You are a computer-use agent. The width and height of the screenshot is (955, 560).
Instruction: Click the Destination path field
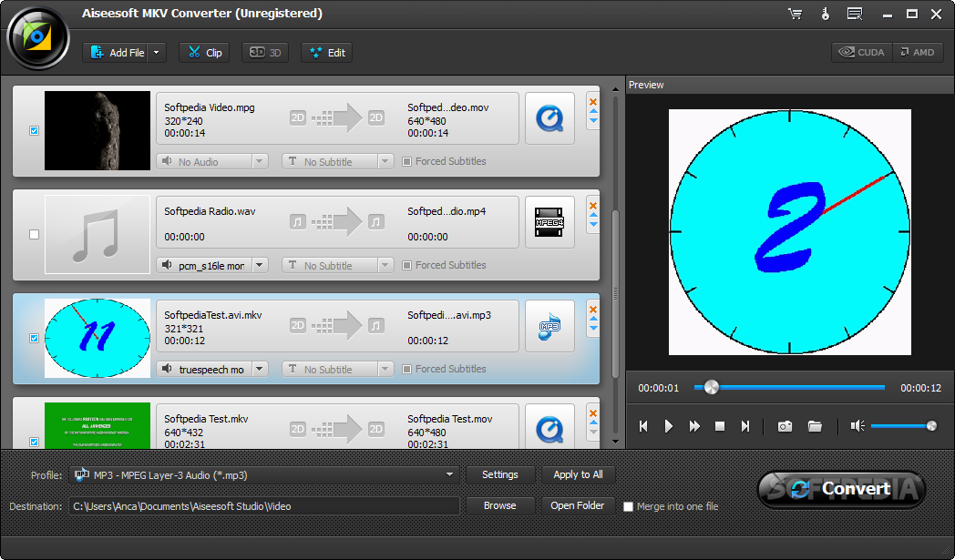[x=263, y=506]
